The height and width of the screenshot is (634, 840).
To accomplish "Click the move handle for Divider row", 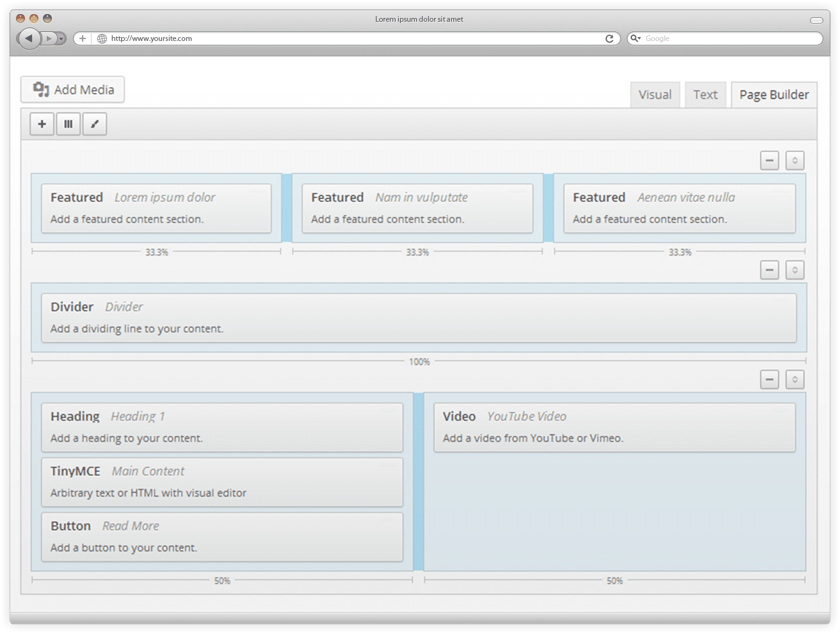I will (x=795, y=270).
